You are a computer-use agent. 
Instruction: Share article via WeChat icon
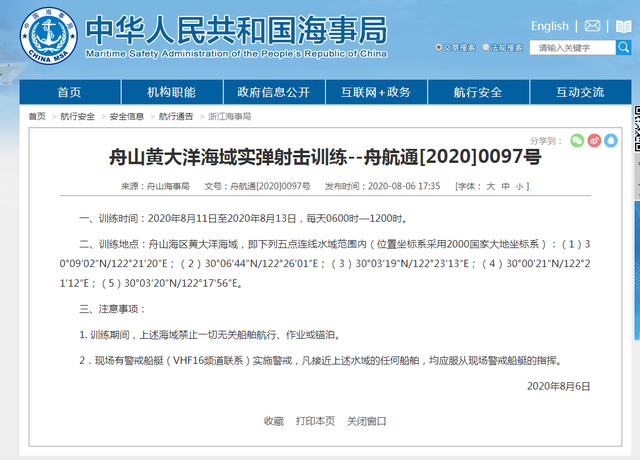577,141
